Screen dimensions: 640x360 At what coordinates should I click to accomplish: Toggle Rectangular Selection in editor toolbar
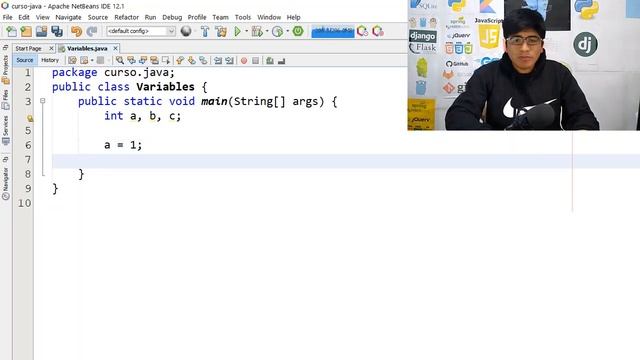[166, 60]
